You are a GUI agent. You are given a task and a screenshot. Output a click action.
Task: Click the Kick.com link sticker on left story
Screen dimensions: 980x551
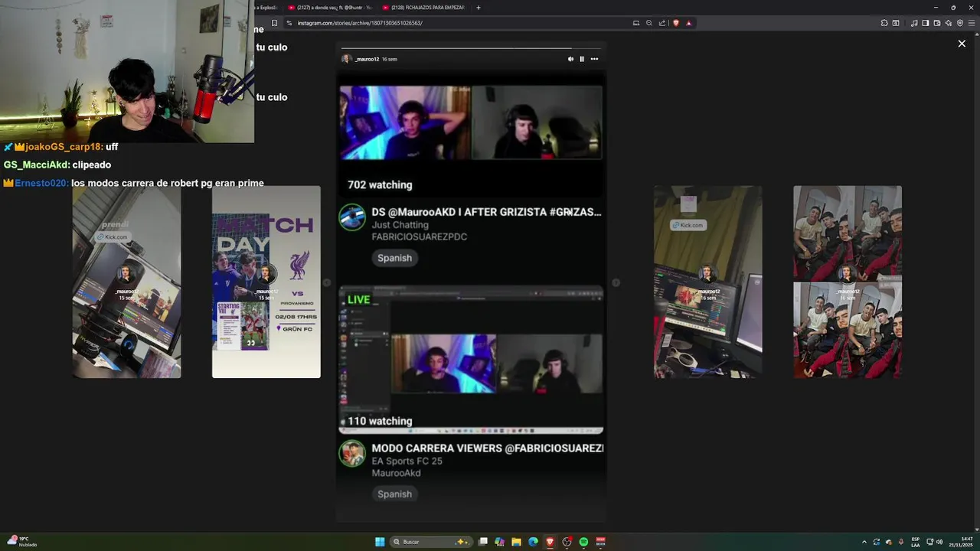click(x=113, y=237)
